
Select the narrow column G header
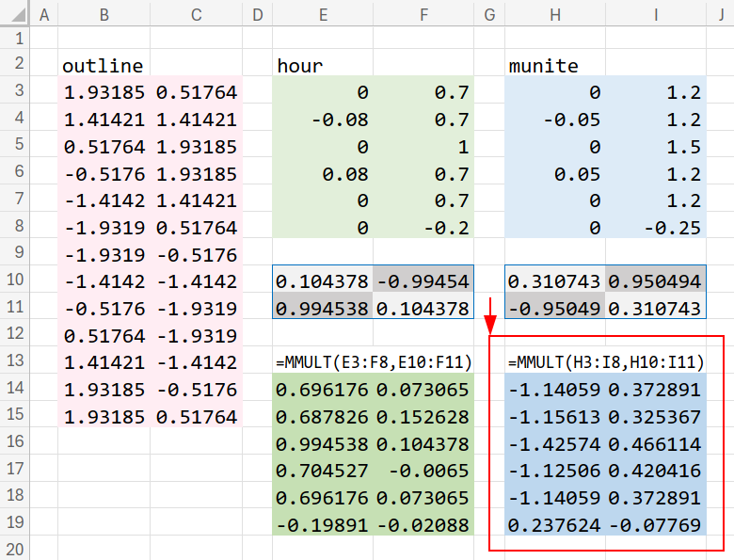[489, 14]
